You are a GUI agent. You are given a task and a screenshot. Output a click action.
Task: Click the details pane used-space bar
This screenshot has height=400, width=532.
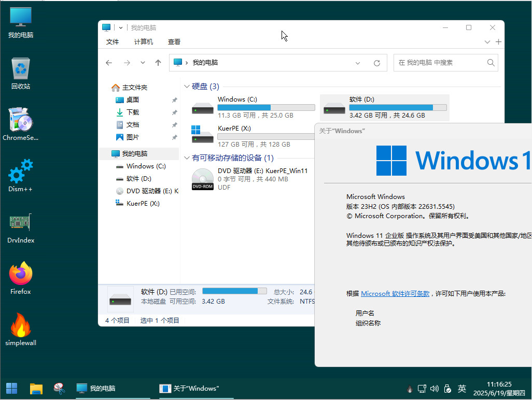tap(234, 291)
